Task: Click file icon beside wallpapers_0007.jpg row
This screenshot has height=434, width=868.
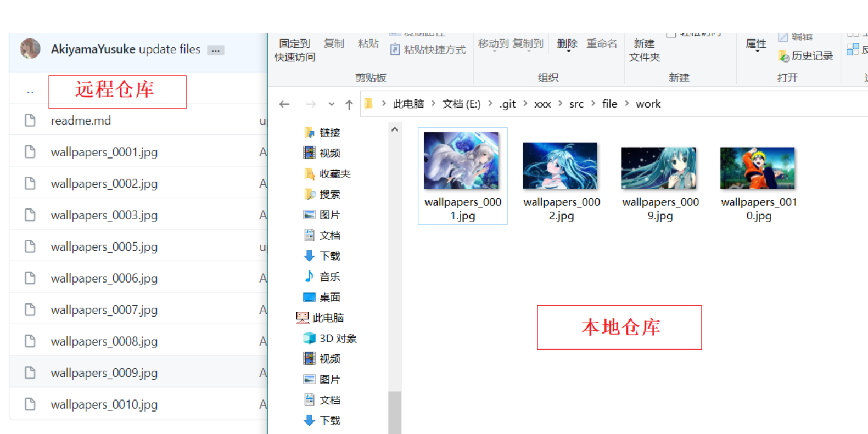Action: pos(30,309)
